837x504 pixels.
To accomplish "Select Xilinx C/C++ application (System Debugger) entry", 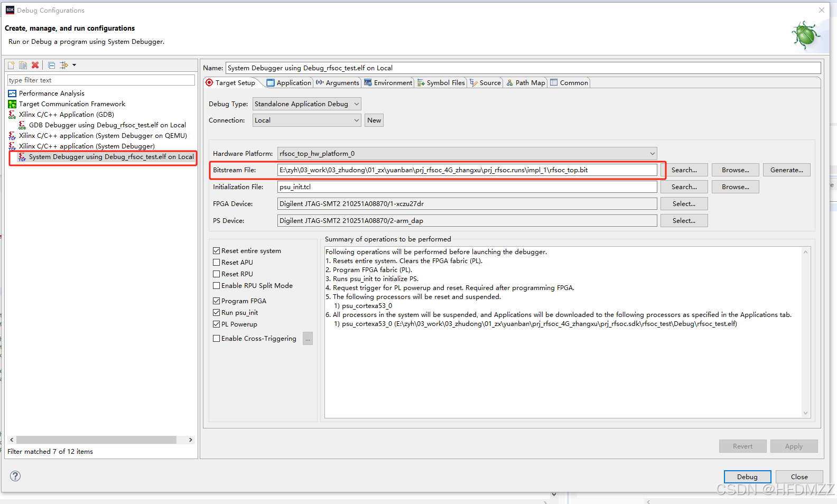I will coord(87,146).
